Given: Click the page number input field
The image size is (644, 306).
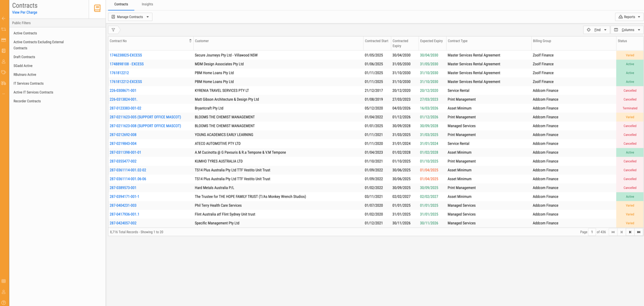Looking at the screenshot, I should tap(592, 232).
